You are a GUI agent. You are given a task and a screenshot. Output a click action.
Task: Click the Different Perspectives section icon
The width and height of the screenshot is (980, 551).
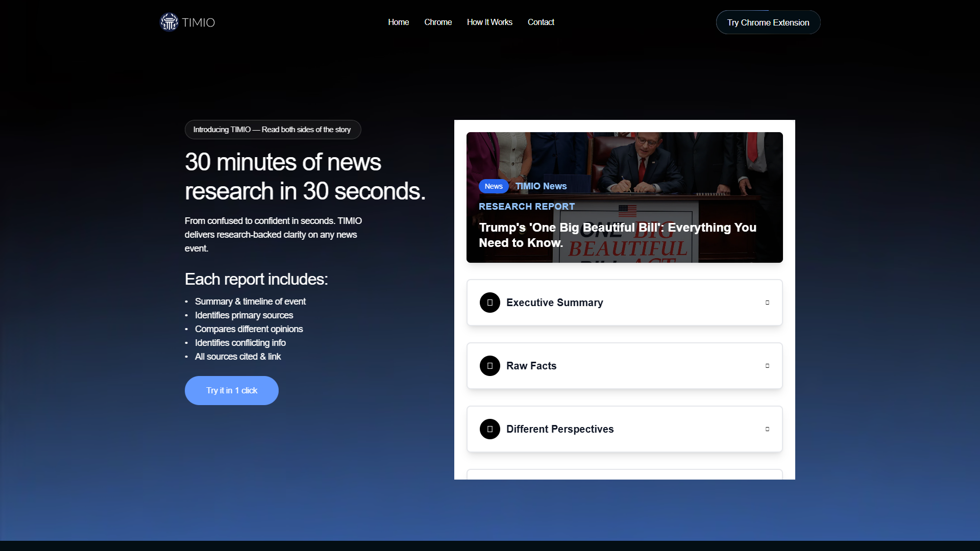pos(490,429)
